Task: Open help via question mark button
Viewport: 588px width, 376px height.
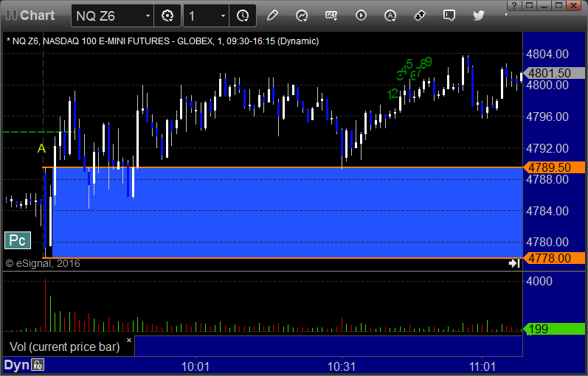Action: coord(514,5)
